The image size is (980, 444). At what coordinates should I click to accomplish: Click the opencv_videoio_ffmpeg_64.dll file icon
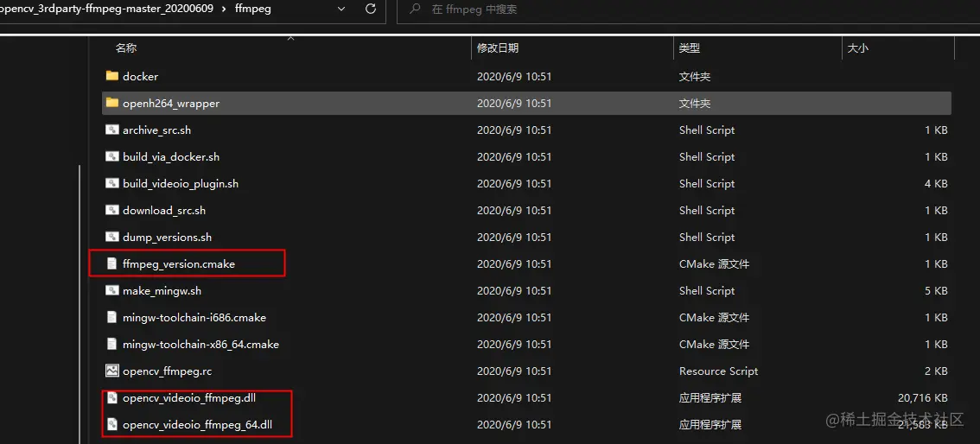tap(111, 425)
